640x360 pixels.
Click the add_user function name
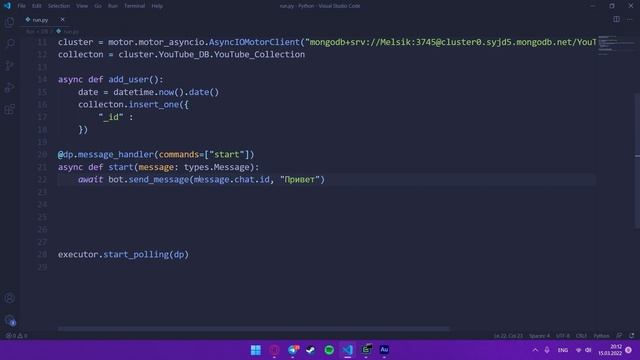pos(128,80)
